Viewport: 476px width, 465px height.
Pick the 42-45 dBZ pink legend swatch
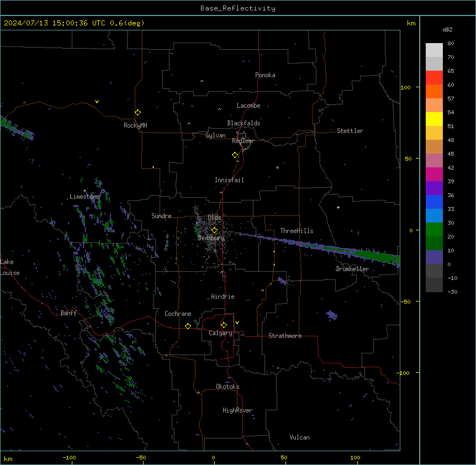(x=434, y=161)
